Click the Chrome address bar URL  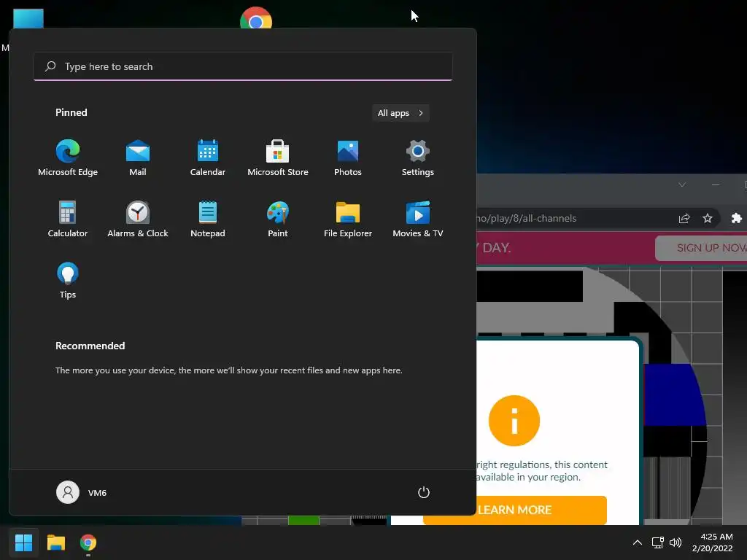pos(526,219)
